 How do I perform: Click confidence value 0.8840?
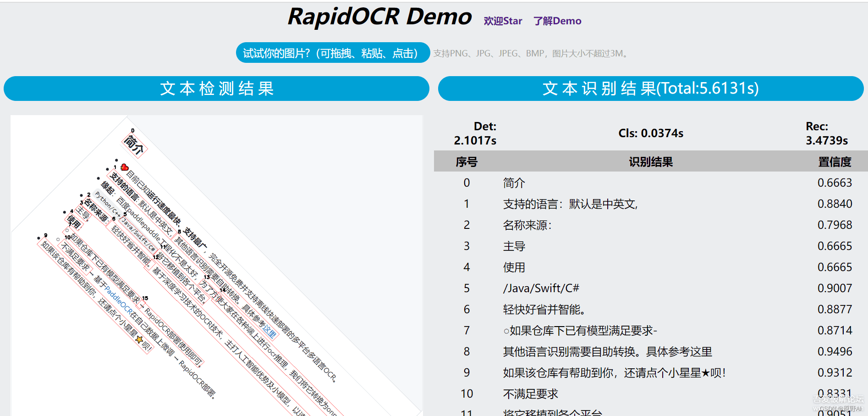tap(835, 204)
